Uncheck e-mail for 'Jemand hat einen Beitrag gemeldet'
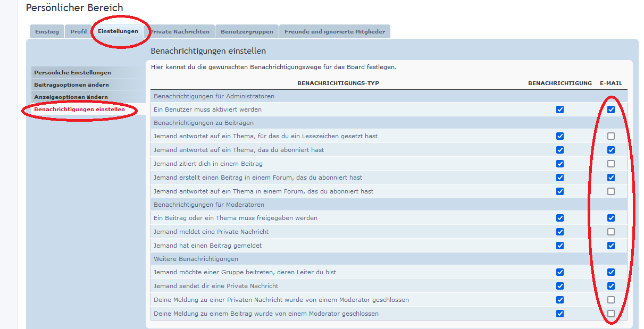Viewport: 644px width, 329px height. 611,246
